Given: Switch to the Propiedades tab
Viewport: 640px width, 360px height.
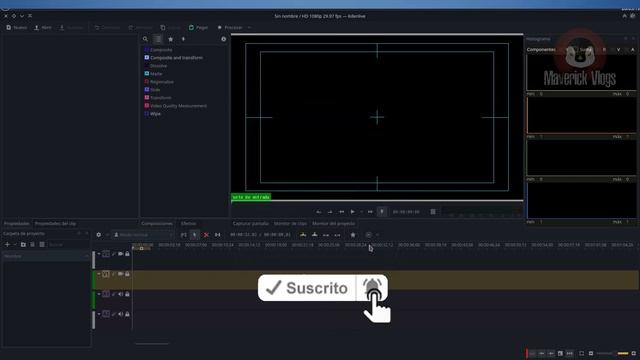Looking at the screenshot, I should tap(17, 224).
